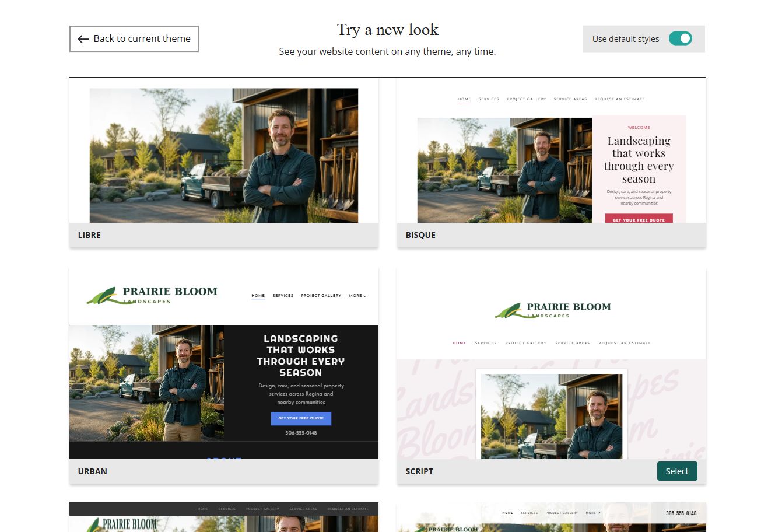Image resolution: width=775 pixels, height=532 pixels.
Task: Click the BISQUE theme label
Action: [x=420, y=235]
